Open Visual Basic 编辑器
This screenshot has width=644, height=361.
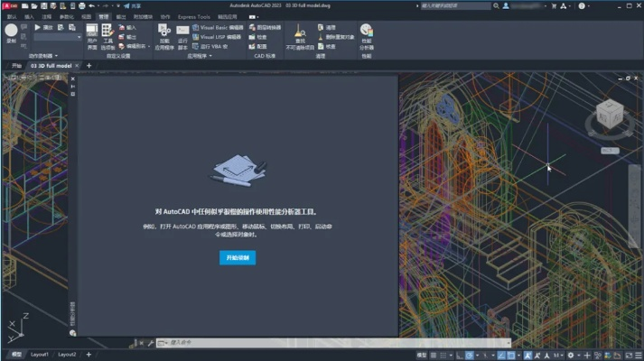click(218, 27)
